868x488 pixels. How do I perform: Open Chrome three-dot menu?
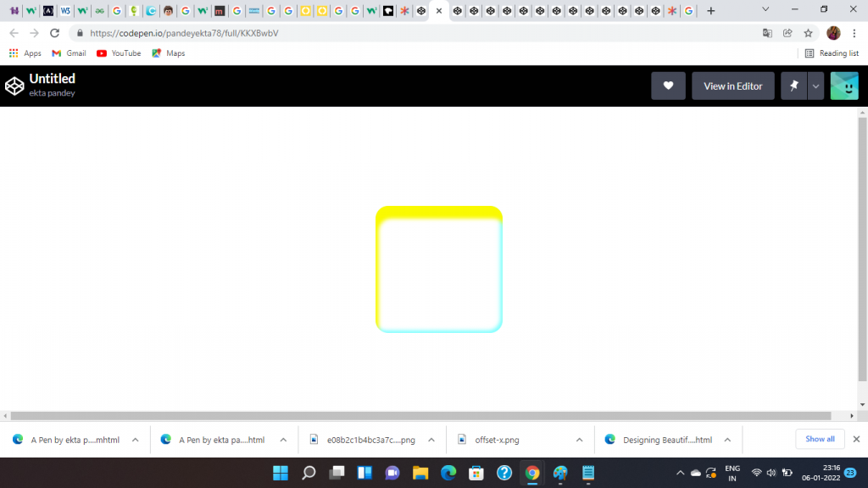[854, 33]
